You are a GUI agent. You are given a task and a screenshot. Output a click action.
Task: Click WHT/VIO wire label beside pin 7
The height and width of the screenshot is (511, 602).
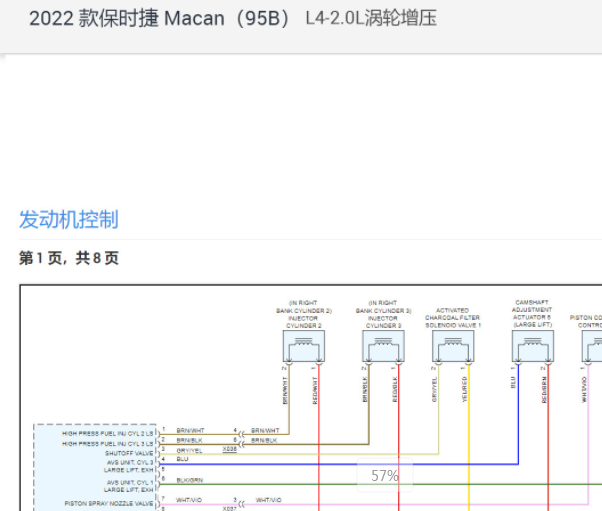pyautogui.click(x=189, y=500)
